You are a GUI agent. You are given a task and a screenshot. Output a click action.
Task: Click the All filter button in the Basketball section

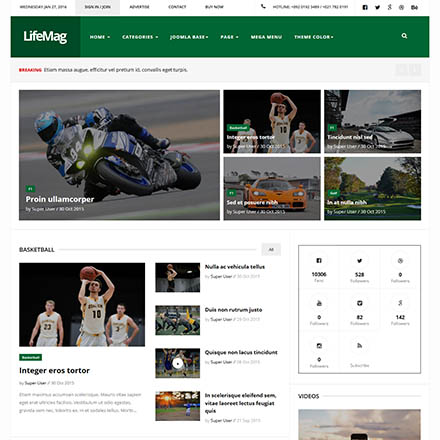tap(271, 250)
